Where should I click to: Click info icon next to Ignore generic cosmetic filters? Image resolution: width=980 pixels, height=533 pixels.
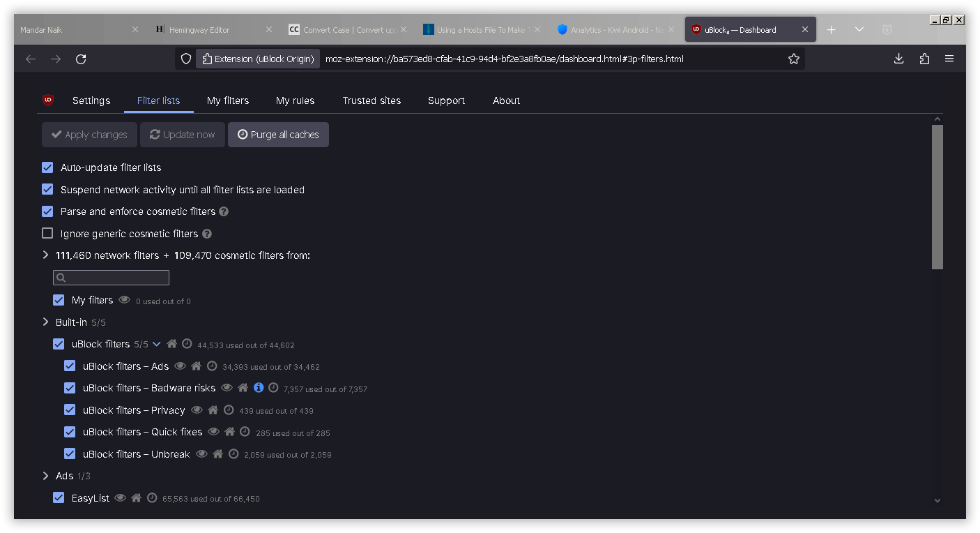[207, 234]
